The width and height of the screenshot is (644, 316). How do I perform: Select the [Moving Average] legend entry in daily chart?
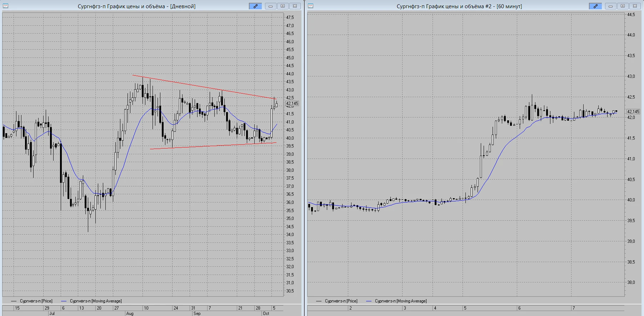click(91, 301)
